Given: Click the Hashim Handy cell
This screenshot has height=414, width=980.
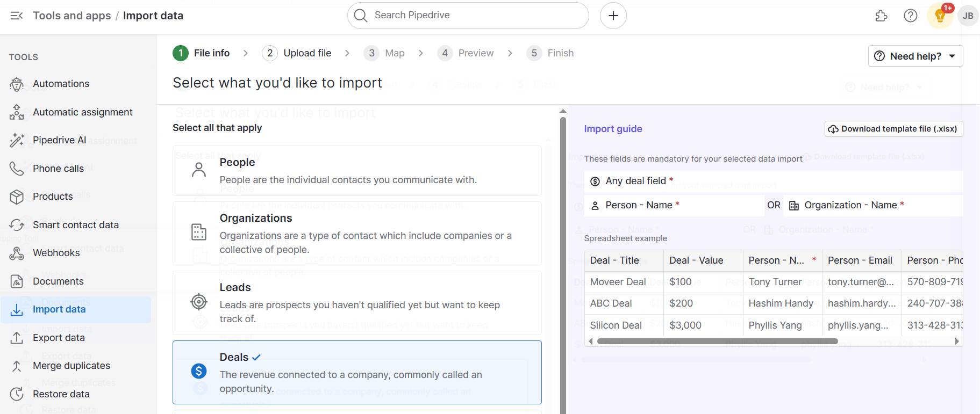Looking at the screenshot, I should 782,303.
